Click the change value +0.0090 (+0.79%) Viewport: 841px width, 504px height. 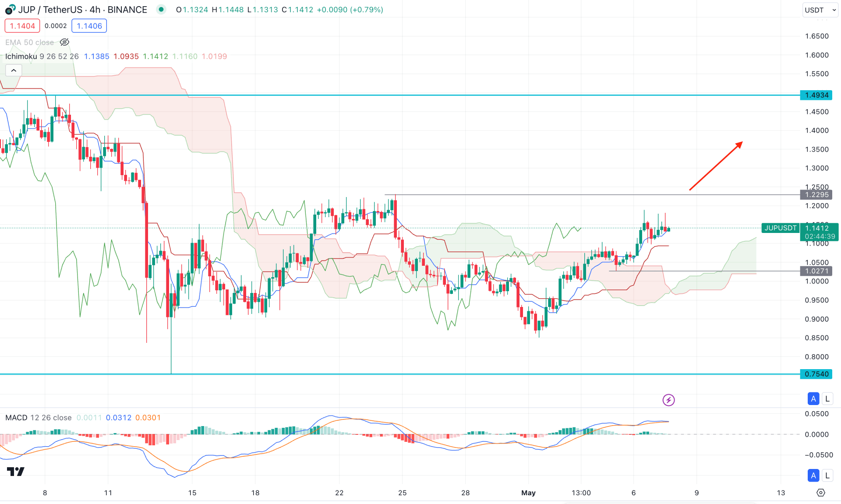pos(350,10)
